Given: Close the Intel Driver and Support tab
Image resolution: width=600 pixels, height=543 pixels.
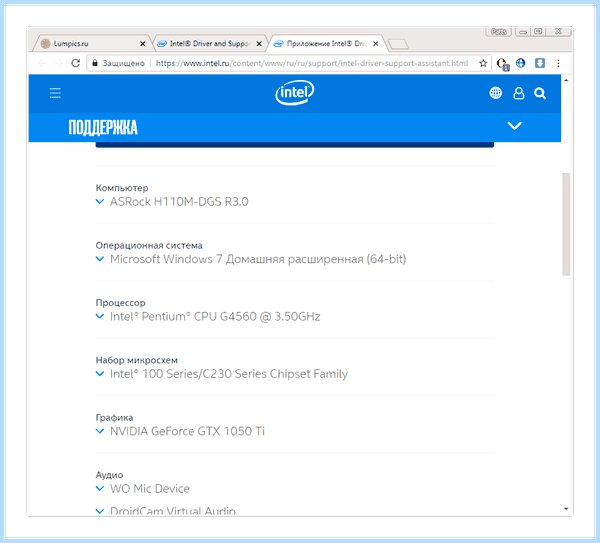Looking at the screenshot, I should 259,44.
